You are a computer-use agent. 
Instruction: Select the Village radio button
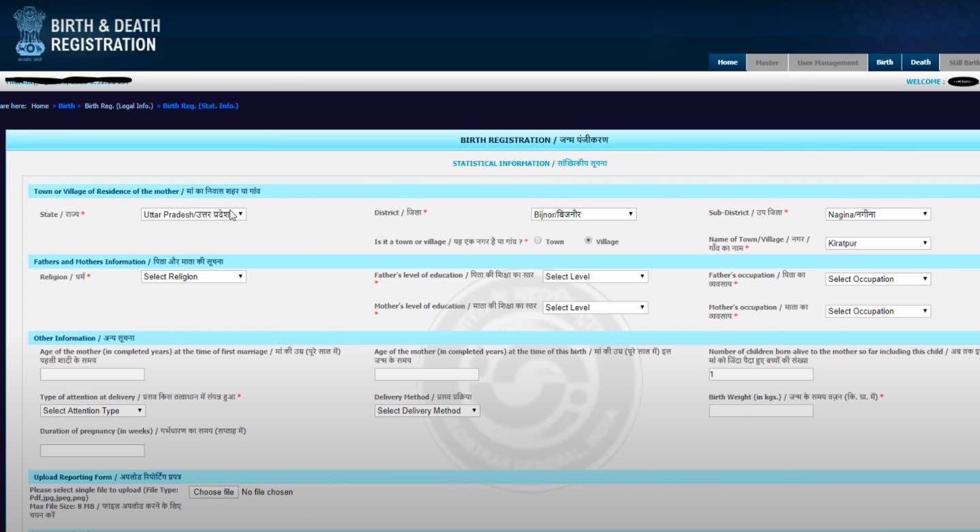pyautogui.click(x=587, y=240)
